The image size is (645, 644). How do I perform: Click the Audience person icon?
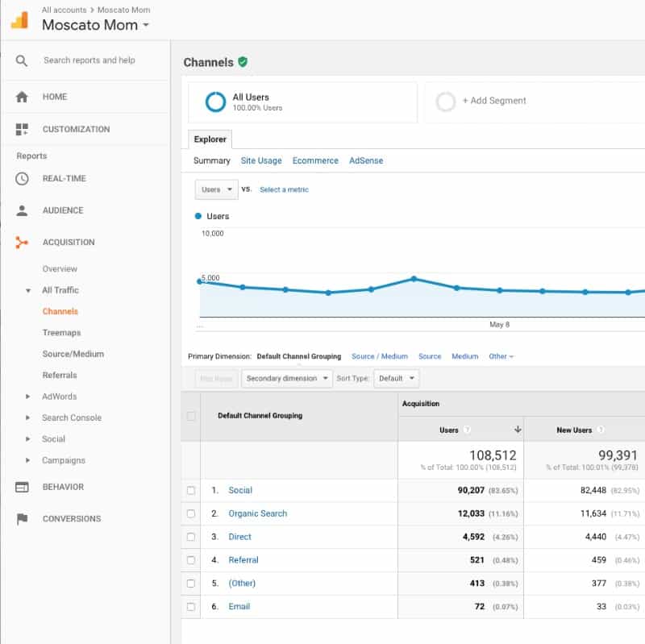(x=22, y=210)
